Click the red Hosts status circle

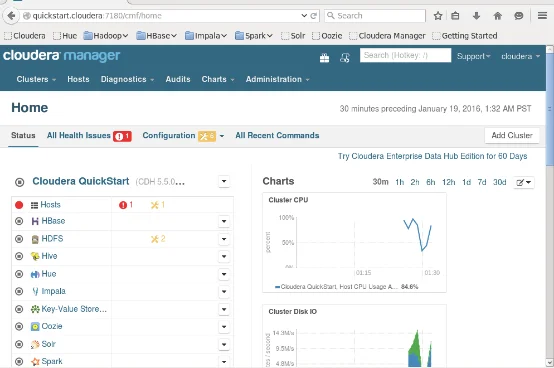[19, 205]
